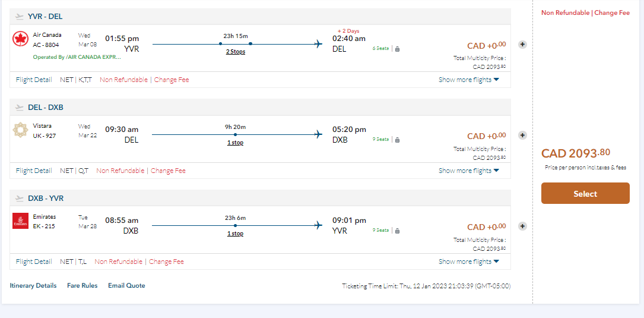Expand plus icon for Air Canada flight
This screenshot has width=644, height=318.
[x=522, y=44]
